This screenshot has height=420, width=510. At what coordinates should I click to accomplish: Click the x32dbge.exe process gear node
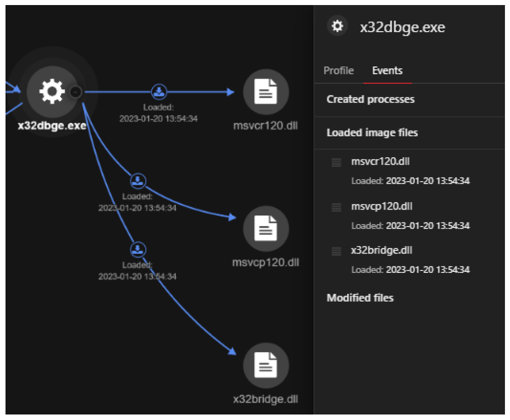pos(52,92)
